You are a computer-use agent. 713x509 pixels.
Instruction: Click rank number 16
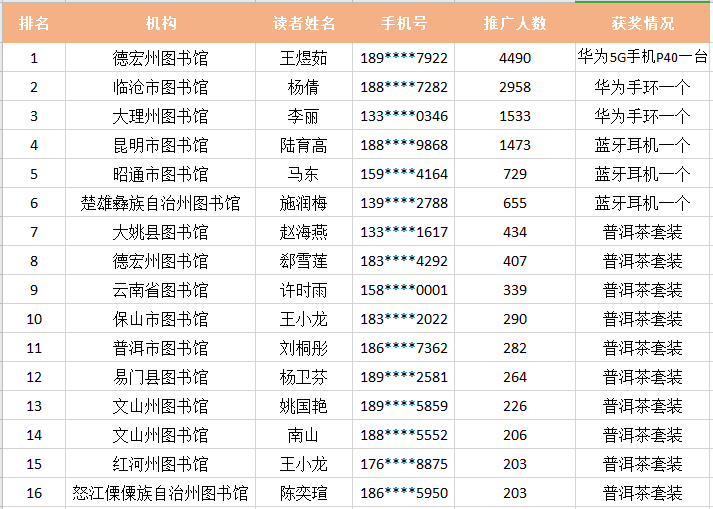click(34, 493)
